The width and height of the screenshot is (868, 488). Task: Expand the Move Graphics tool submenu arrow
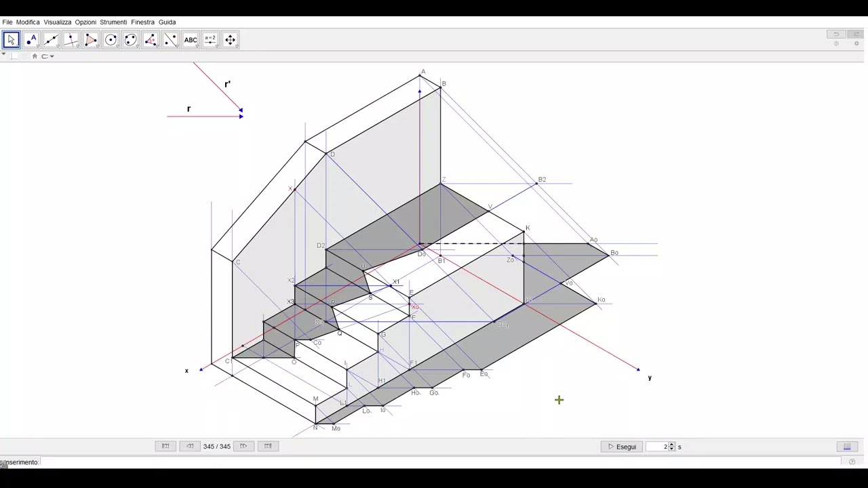(236, 47)
